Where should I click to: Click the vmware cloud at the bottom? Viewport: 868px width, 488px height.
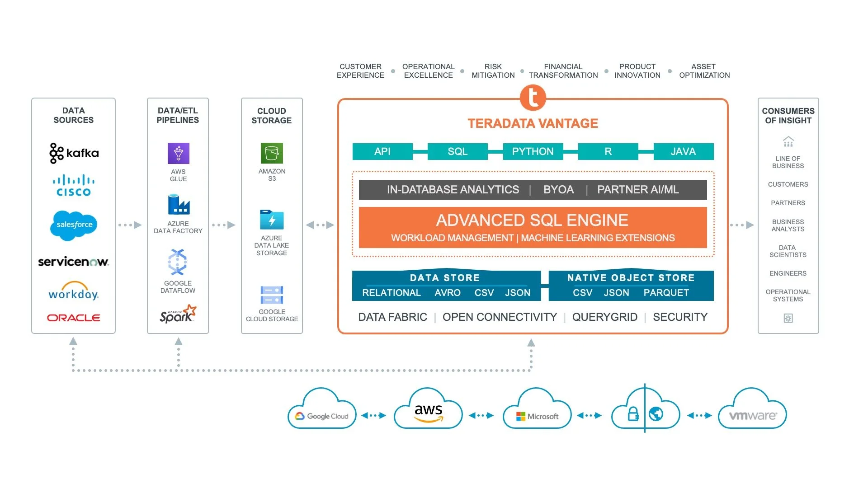pos(752,416)
